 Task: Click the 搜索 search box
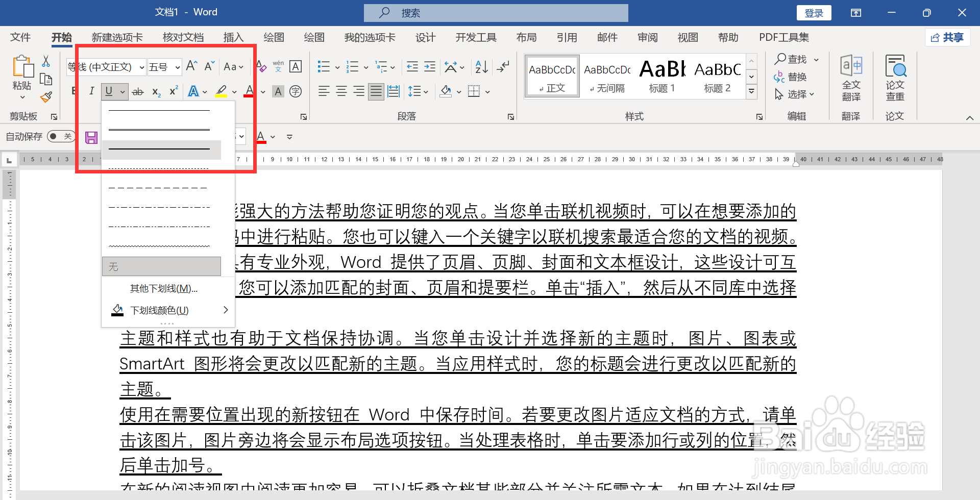coord(496,13)
